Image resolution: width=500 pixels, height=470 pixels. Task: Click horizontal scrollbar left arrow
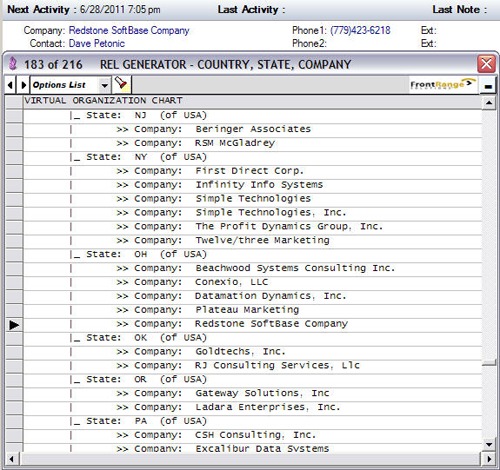point(12,459)
